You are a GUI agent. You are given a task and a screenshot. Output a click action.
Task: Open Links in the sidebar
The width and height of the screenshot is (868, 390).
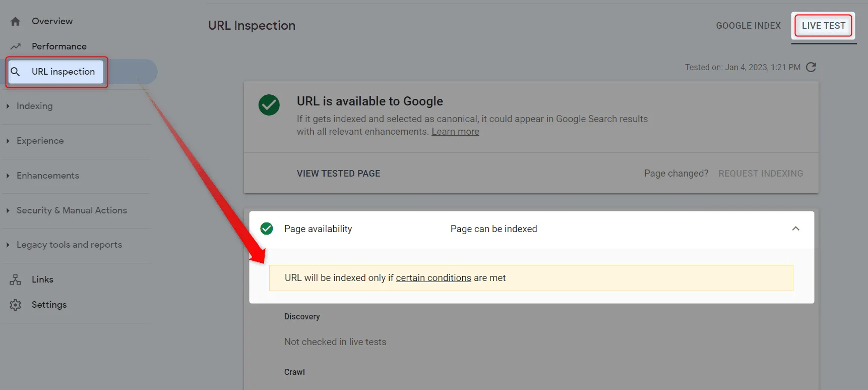point(42,280)
